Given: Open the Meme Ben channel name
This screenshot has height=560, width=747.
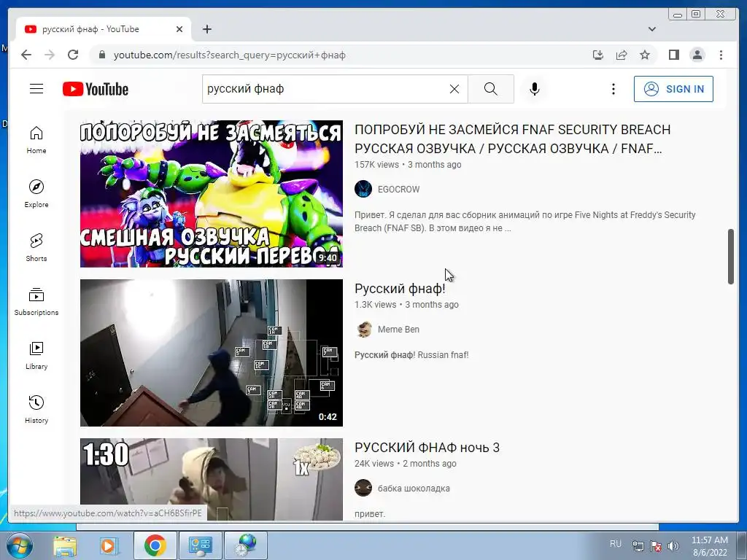Looking at the screenshot, I should coord(398,329).
